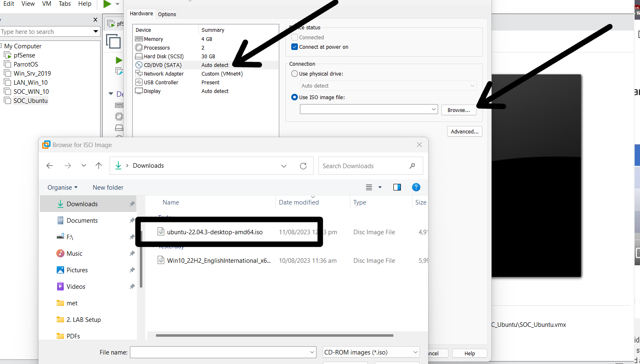Image resolution: width=640 pixels, height=364 pixels.
Task: Refresh the Downloads folder
Action: (x=303, y=166)
